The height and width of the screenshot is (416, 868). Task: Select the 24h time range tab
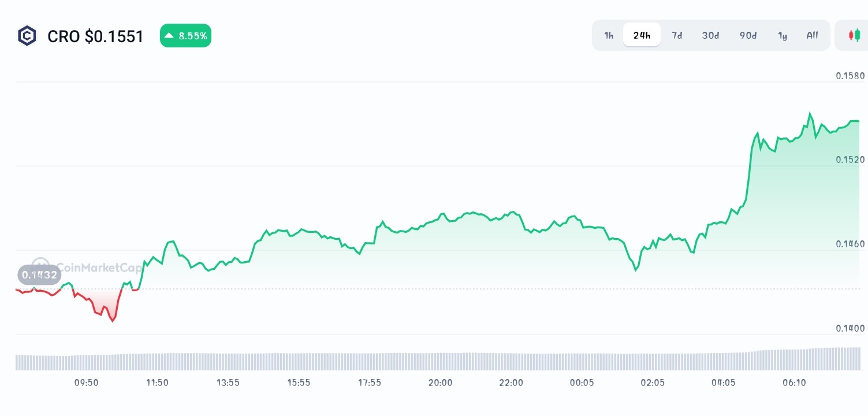pos(642,35)
